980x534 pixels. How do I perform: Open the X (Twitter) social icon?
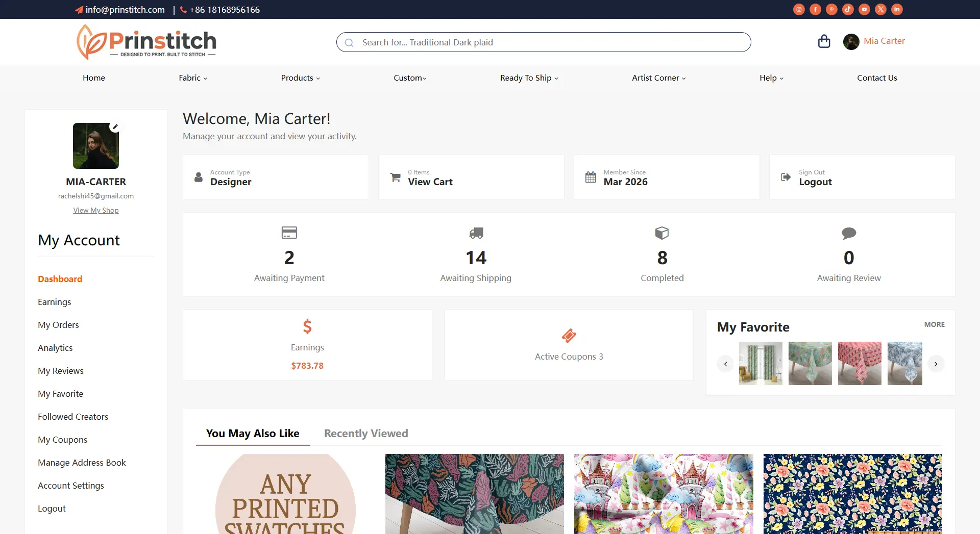click(x=880, y=9)
